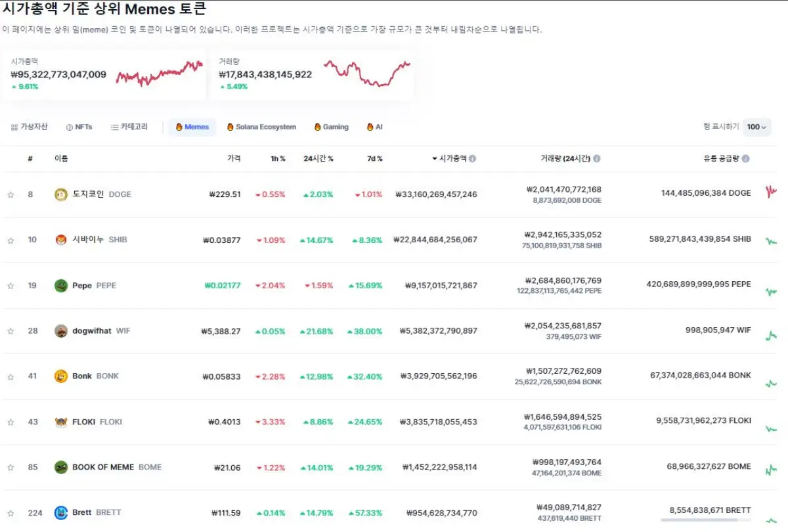
Task: Click the Pepe frog logo
Action: [x=61, y=286]
